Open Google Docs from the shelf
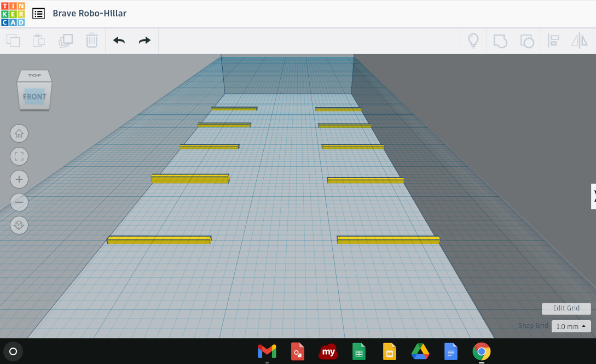This screenshot has width=596, height=364. click(x=451, y=351)
